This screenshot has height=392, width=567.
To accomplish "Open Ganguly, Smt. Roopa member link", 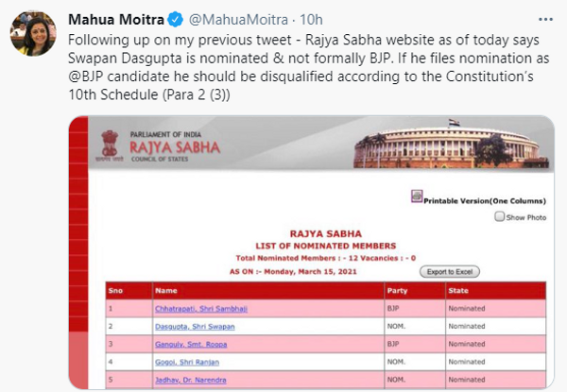I will (191, 345).
